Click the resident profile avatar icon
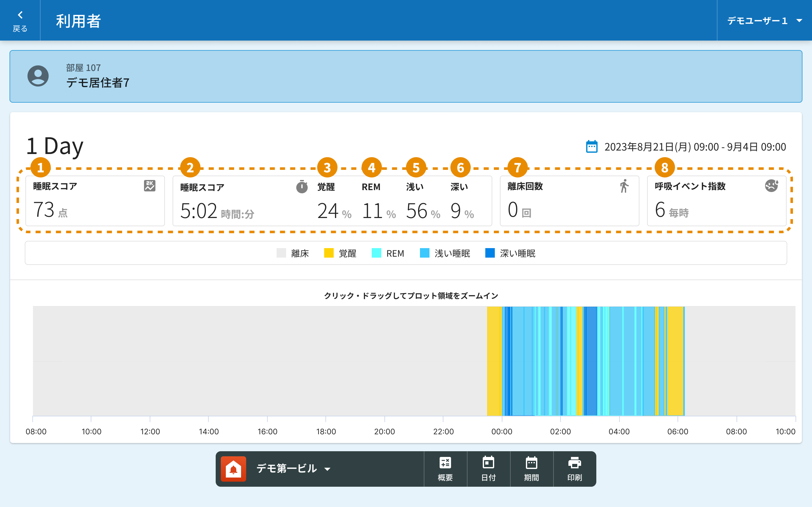This screenshot has width=812, height=507. [38, 76]
